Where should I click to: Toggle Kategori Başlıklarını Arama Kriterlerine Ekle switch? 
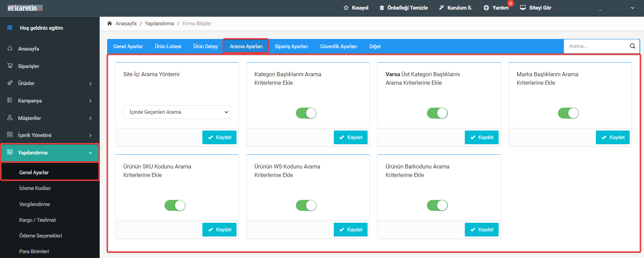(x=306, y=113)
